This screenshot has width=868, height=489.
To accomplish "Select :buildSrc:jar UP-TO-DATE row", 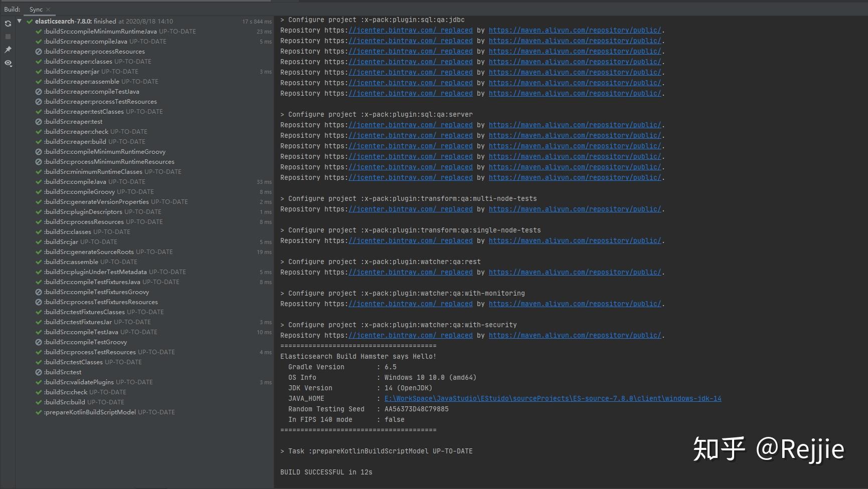I will (x=144, y=241).
